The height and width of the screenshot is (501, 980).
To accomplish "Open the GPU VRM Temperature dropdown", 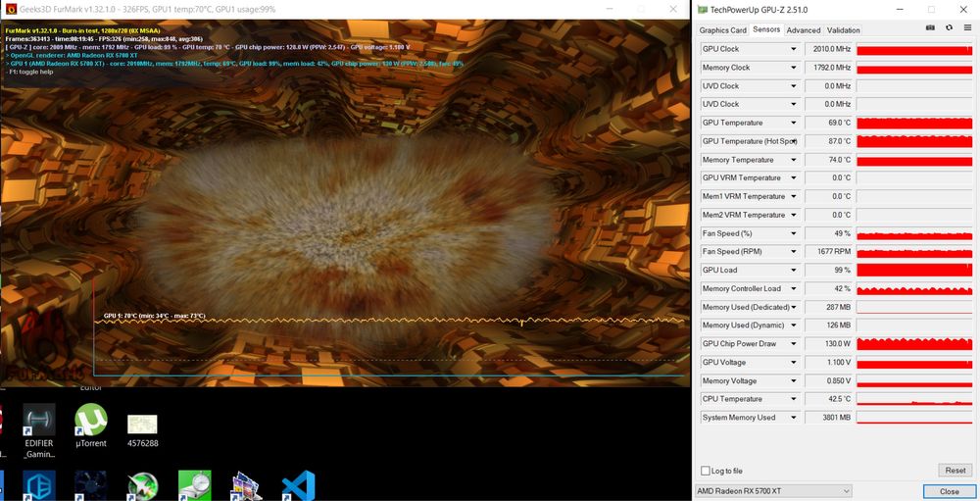I will (794, 178).
